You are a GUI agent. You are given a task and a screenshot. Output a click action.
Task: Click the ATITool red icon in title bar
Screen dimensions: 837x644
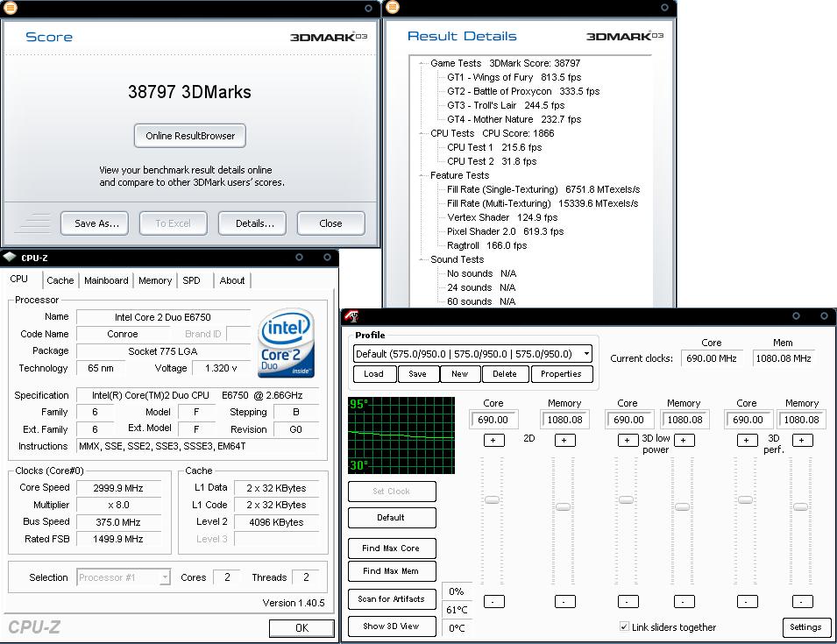coord(351,315)
